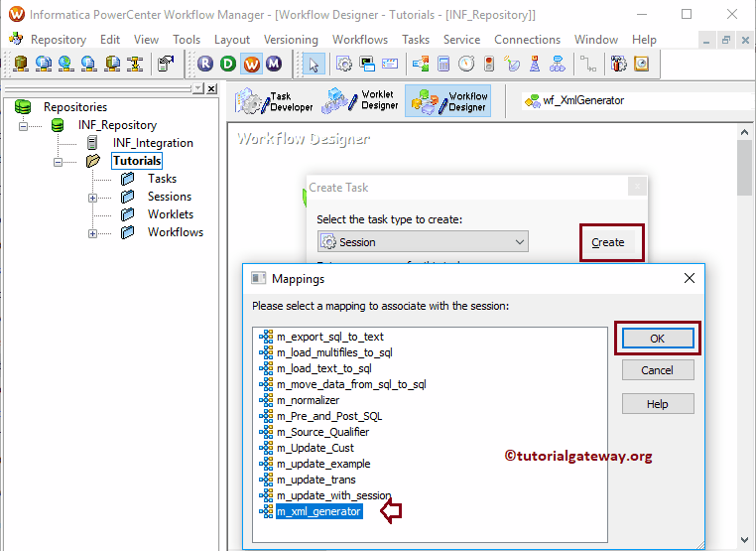Collapse the INF_Repository tree node
This screenshot has height=551, width=756.
(x=23, y=126)
